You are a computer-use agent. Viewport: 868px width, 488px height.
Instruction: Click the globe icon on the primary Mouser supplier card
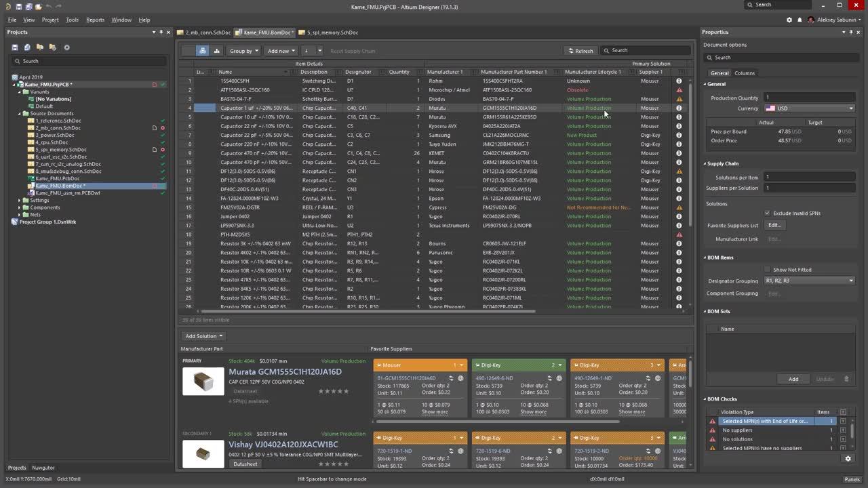pyautogui.click(x=460, y=378)
